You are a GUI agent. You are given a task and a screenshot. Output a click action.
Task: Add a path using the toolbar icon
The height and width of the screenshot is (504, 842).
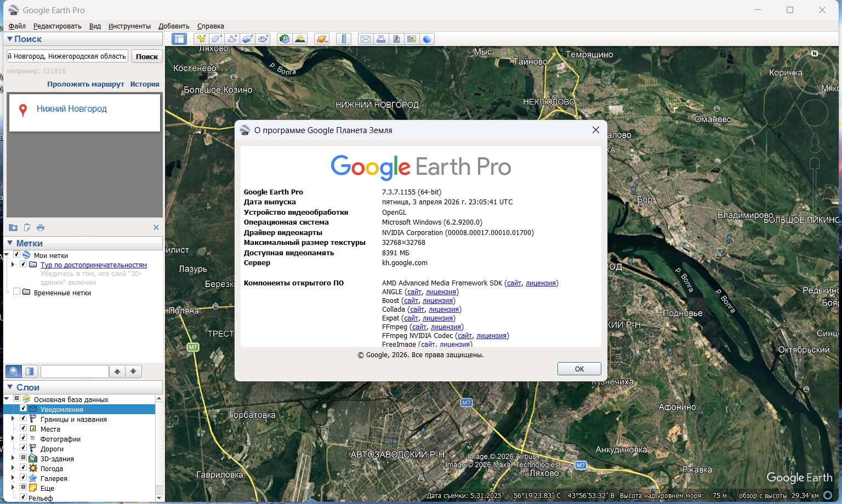point(232,39)
